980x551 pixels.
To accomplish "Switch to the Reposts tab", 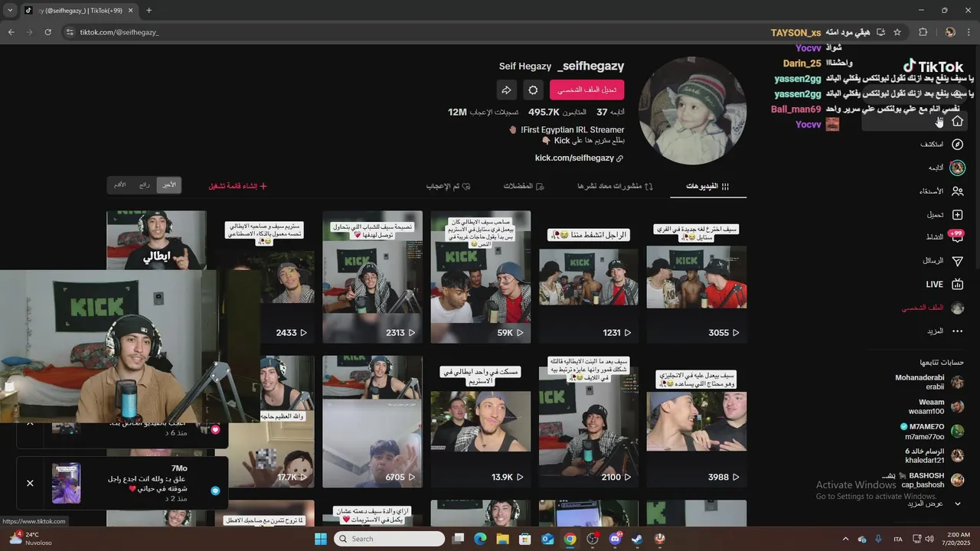I will (x=615, y=186).
